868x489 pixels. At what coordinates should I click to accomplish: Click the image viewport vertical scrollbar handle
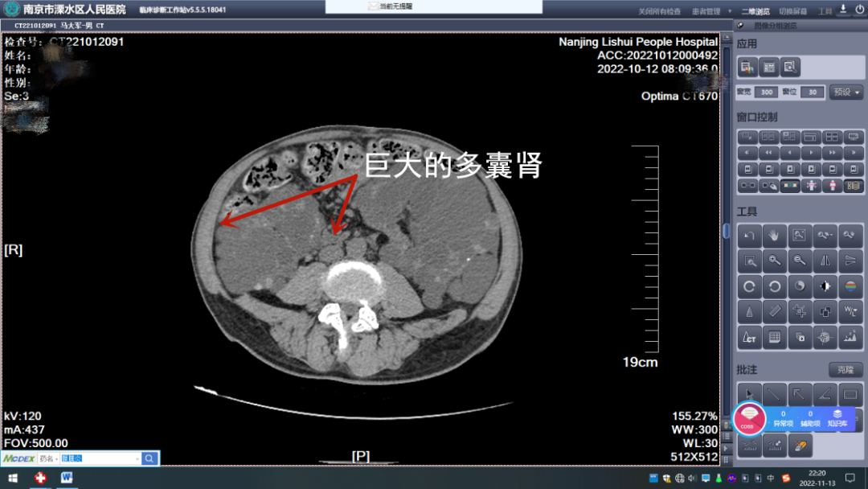(727, 230)
